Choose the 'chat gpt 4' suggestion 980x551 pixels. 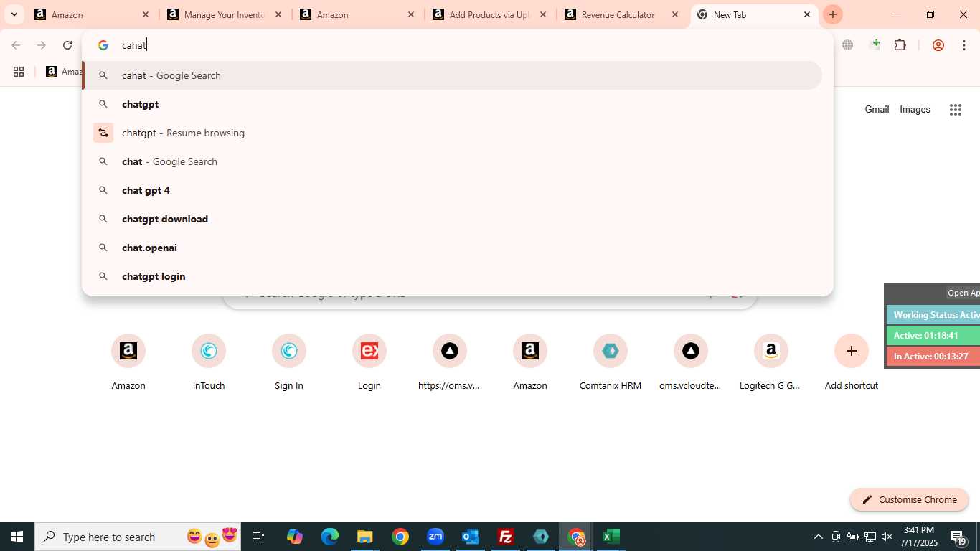453,190
